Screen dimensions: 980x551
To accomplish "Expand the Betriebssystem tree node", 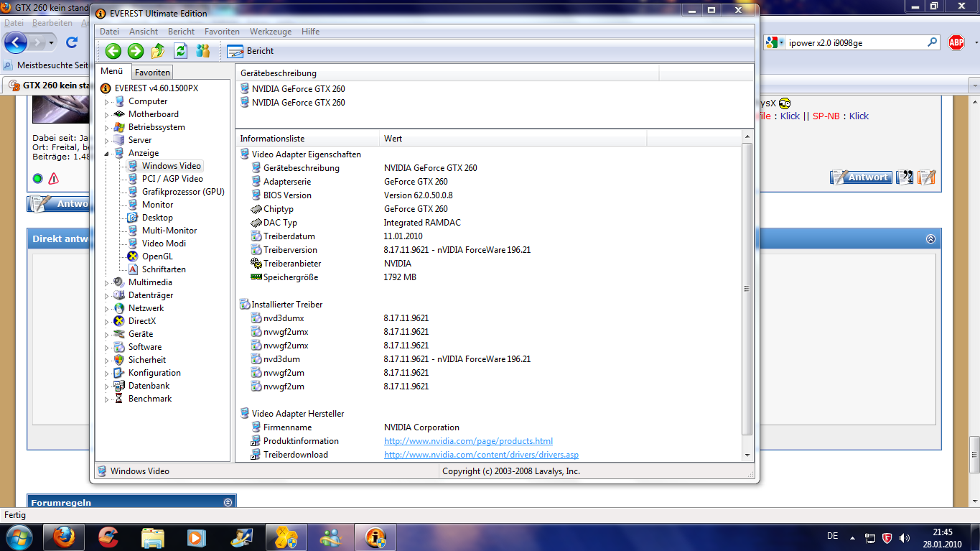I will (107, 128).
